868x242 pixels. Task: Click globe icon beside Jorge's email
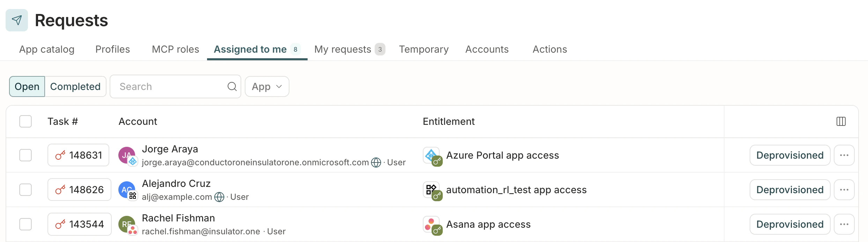(x=376, y=162)
